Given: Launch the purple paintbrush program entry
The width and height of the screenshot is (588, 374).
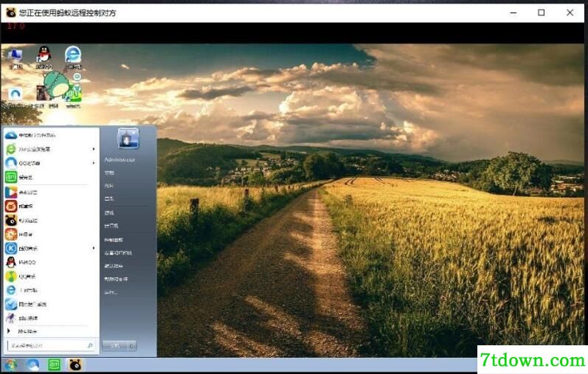Looking at the screenshot, I should coord(51,318).
